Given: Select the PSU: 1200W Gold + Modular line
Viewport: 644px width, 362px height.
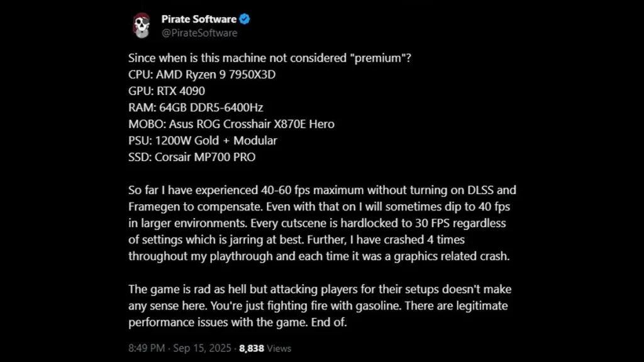Looking at the screenshot, I should click(203, 140).
